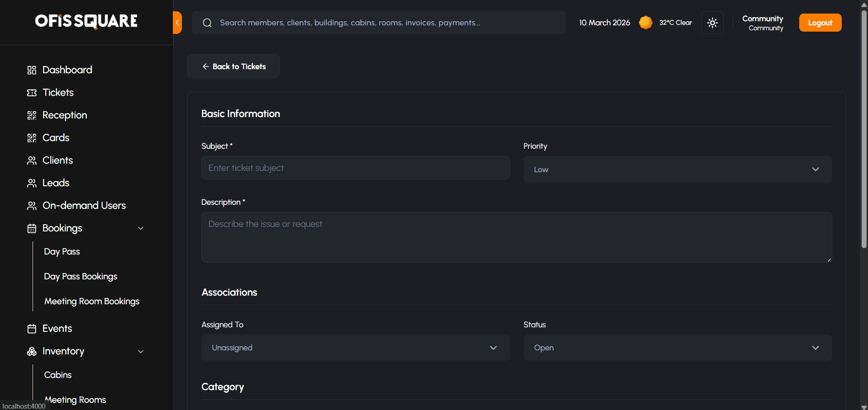Click the search magnifier icon
Viewport: 868px width, 410px height.
tap(207, 23)
